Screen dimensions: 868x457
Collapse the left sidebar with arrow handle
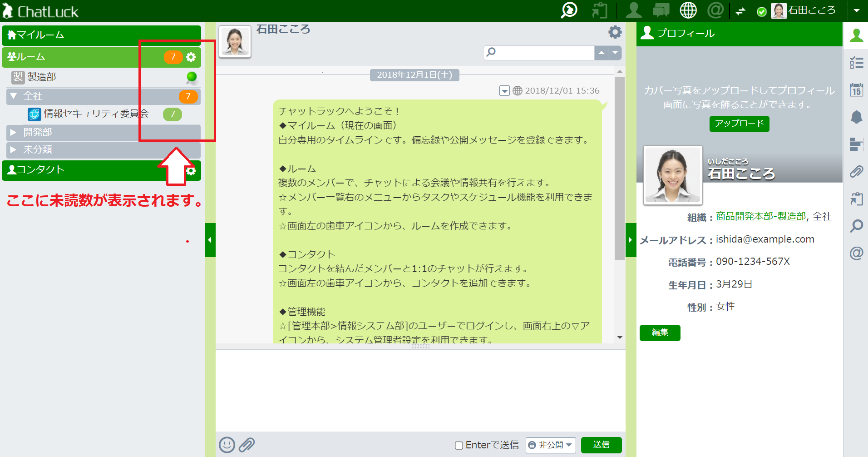tap(210, 240)
